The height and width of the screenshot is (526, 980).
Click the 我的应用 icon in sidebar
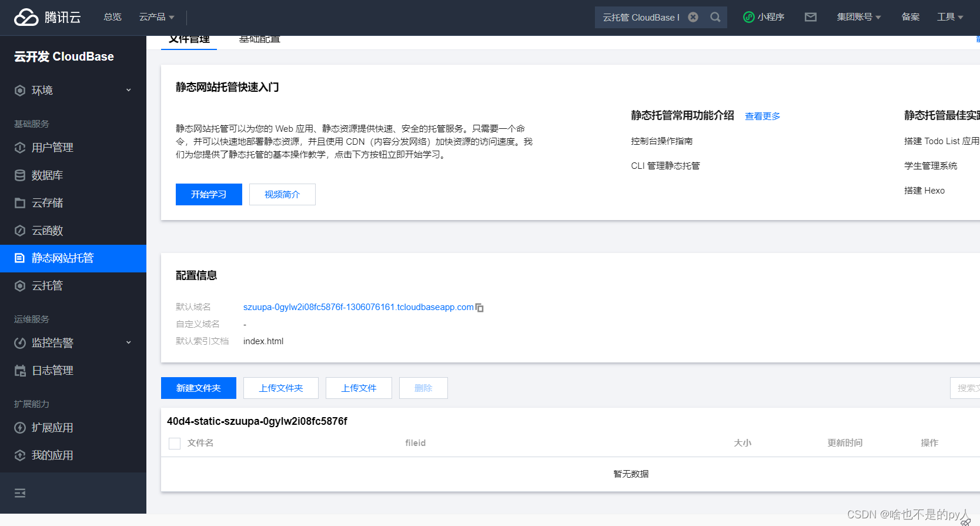tap(20, 455)
